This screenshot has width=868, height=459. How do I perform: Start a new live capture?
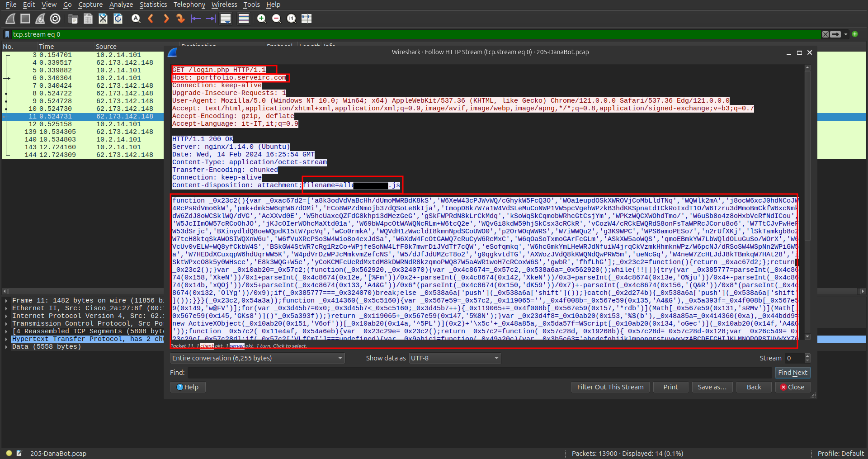tap(10, 19)
